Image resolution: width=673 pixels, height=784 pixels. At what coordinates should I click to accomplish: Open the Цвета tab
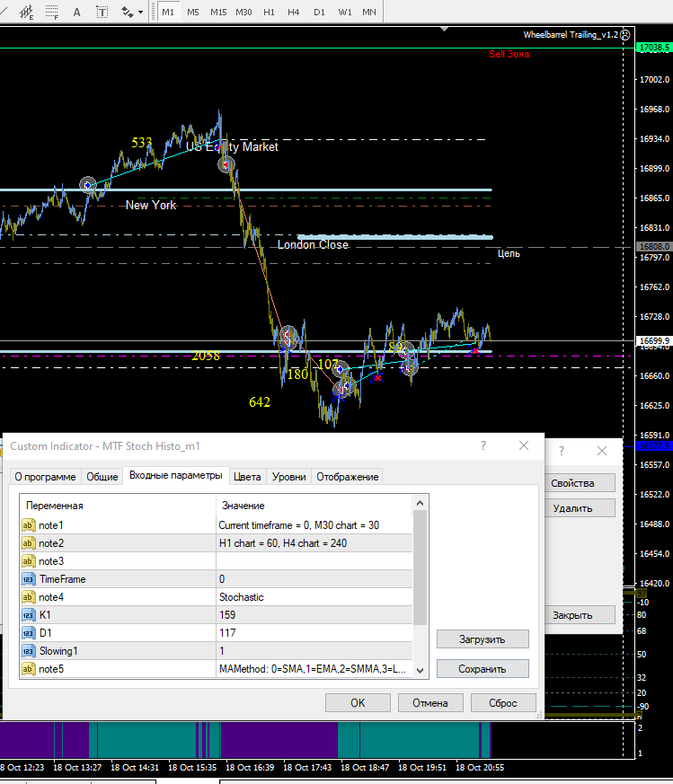click(247, 477)
